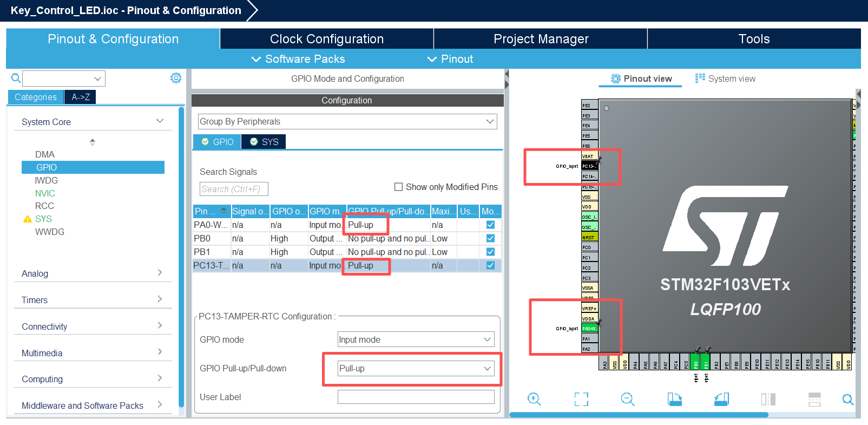The width and height of the screenshot is (868, 425).
Task: Select GPIO in System Core list
Action: (93, 167)
